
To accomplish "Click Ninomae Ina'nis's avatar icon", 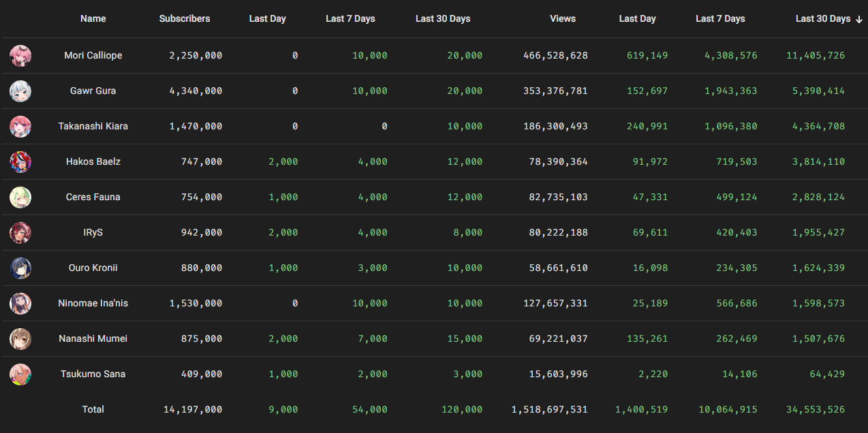I will coord(20,304).
